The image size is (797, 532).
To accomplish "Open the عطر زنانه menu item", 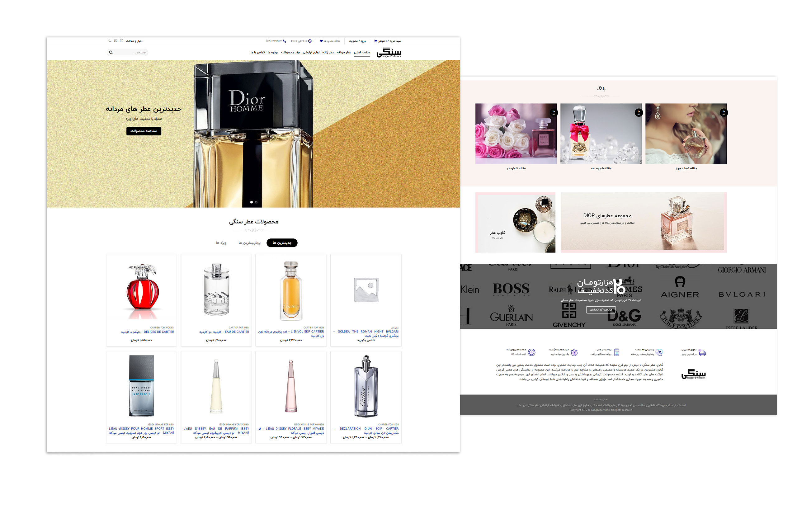I will (328, 52).
